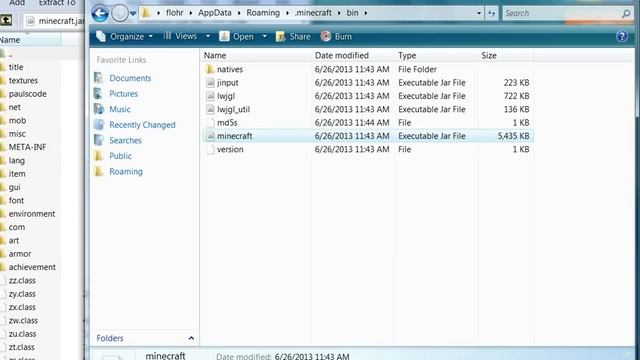The width and height of the screenshot is (640, 360).
Task: Click the .minecraft breadcrumb segment
Action: tap(313, 13)
